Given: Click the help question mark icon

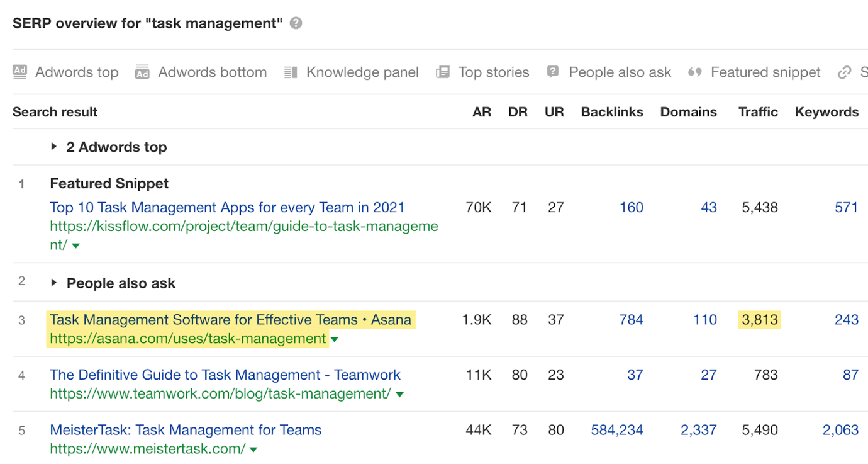Looking at the screenshot, I should coord(296,23).
